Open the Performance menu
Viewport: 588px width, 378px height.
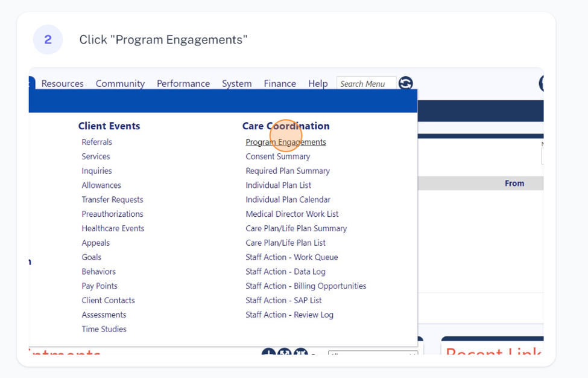(x=183, y=83)
